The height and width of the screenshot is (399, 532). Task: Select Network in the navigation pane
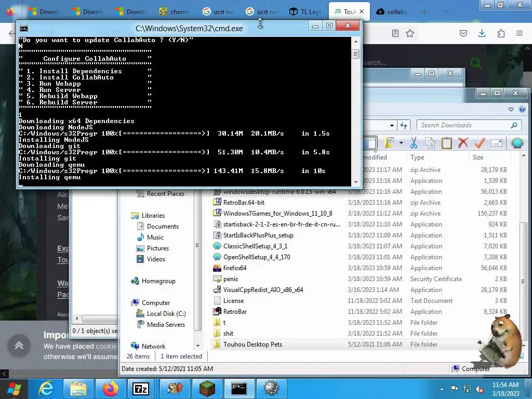coord(153,346)
